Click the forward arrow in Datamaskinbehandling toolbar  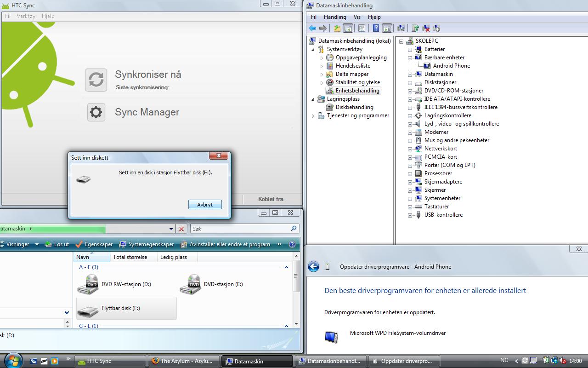pyautogui.click(x=323, y=29)
